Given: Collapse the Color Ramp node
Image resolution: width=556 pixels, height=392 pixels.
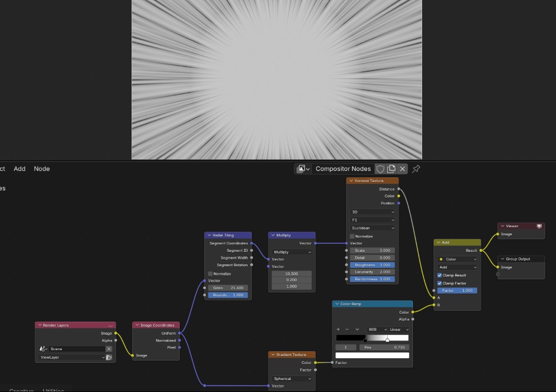Looking at the screenshot, I should click(x=337, y=304).
